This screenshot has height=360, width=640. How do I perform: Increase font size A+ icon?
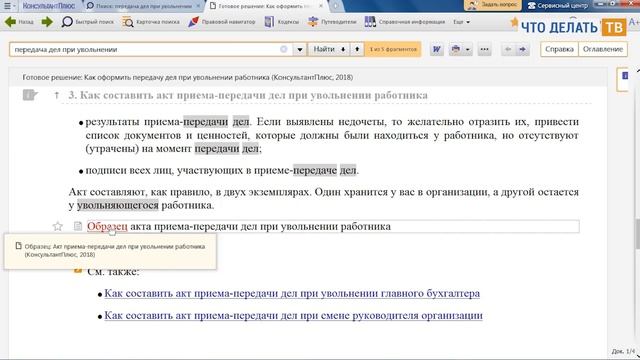634,22
